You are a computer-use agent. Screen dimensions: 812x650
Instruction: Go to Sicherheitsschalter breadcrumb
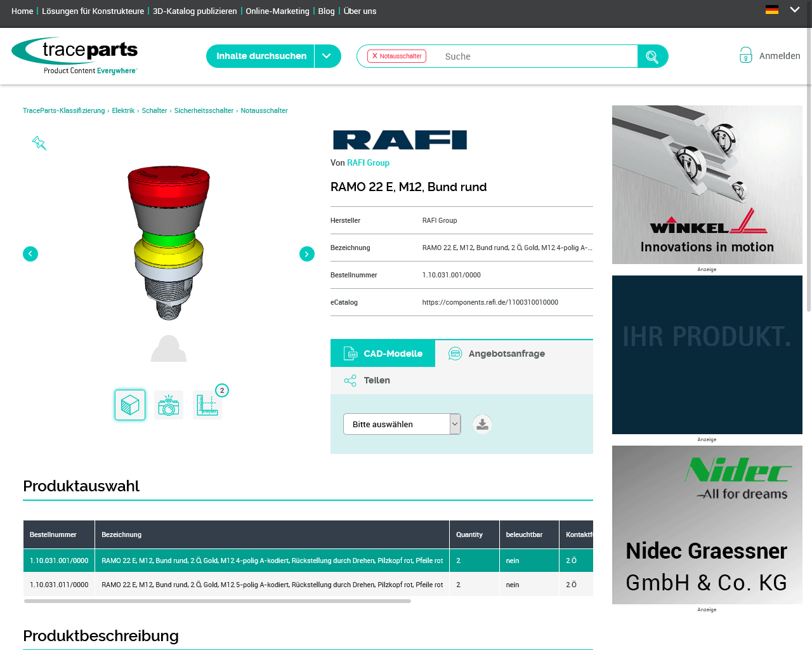click(204, 110)
